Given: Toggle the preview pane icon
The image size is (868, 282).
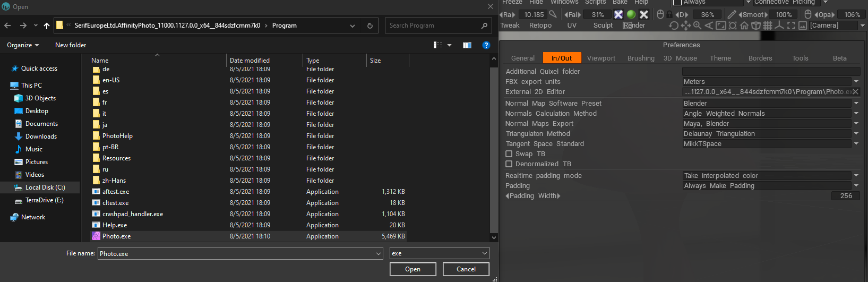Looking at the screenshot, I should [x=467, y=45].
